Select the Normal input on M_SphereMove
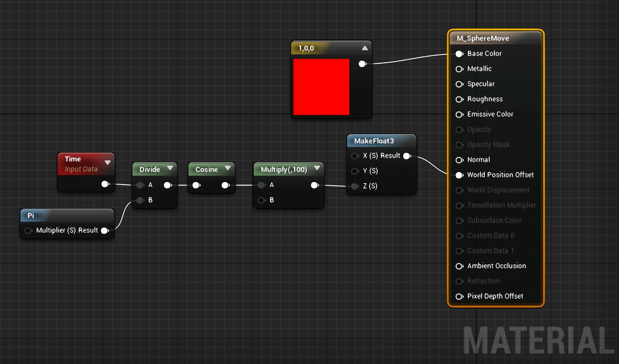The height and width of the screenshot is (364, 619). [x=458, y=158]
